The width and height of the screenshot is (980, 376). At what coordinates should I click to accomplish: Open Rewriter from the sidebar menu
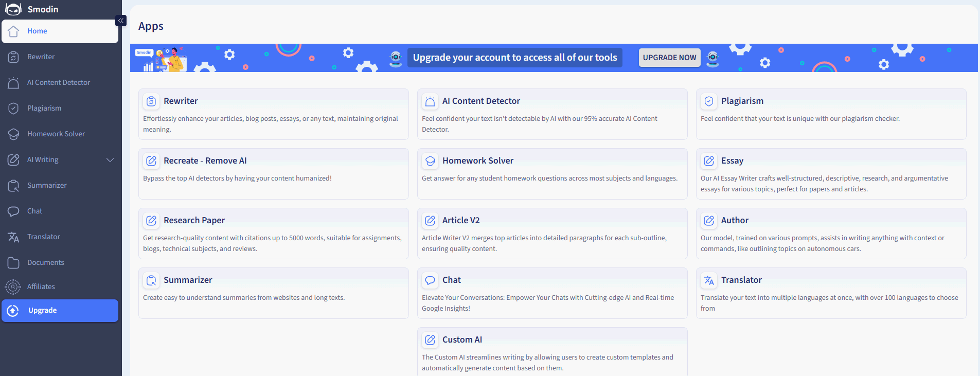click(60, 57)
